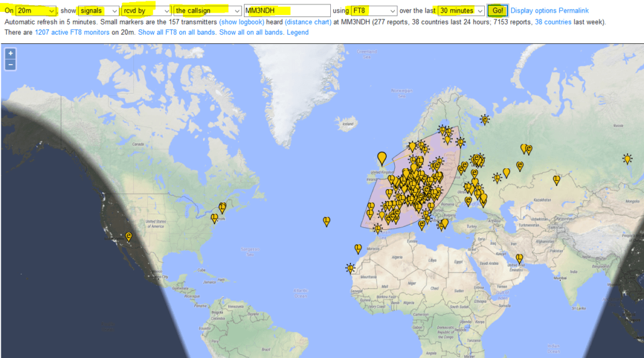Zoom in the map with plus button
Image resolution: width=644 pixels, height=358 pixels.
pos(10,53)
